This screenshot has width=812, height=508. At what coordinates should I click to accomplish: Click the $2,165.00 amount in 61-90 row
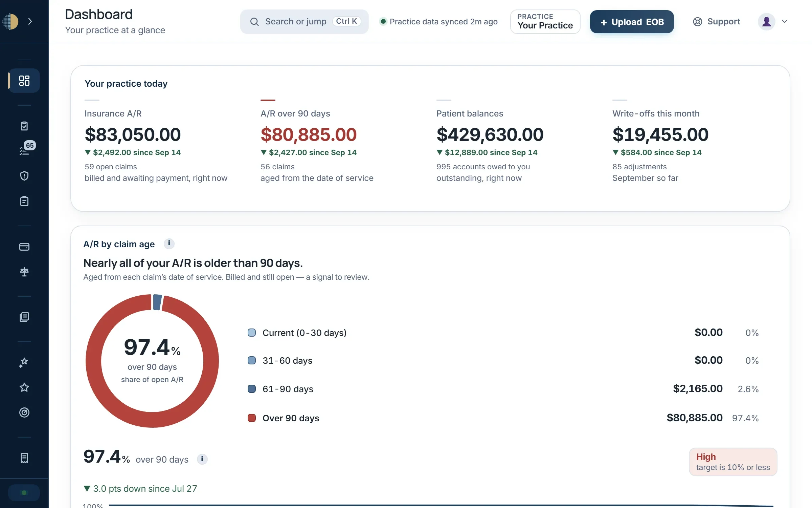click(698, 389)
